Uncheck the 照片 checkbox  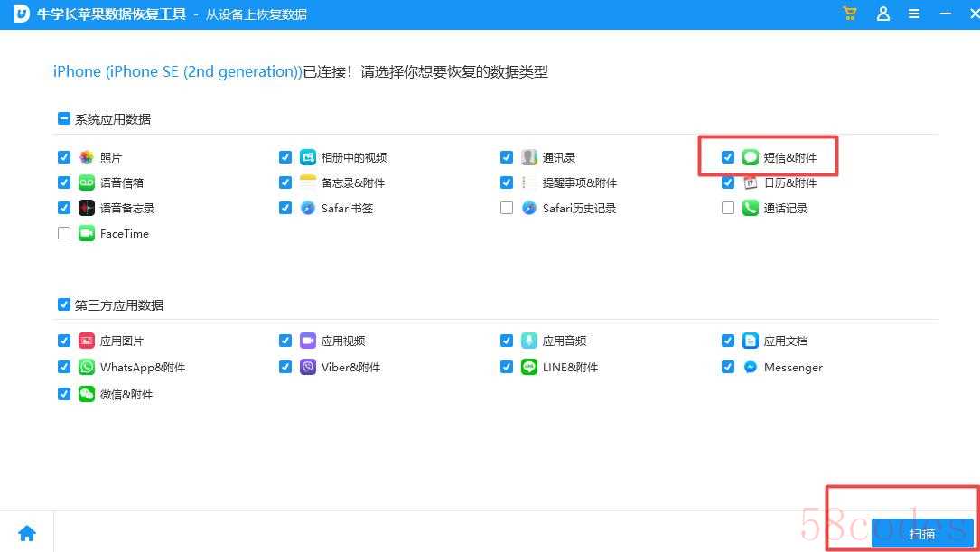(x=64, y=157)
